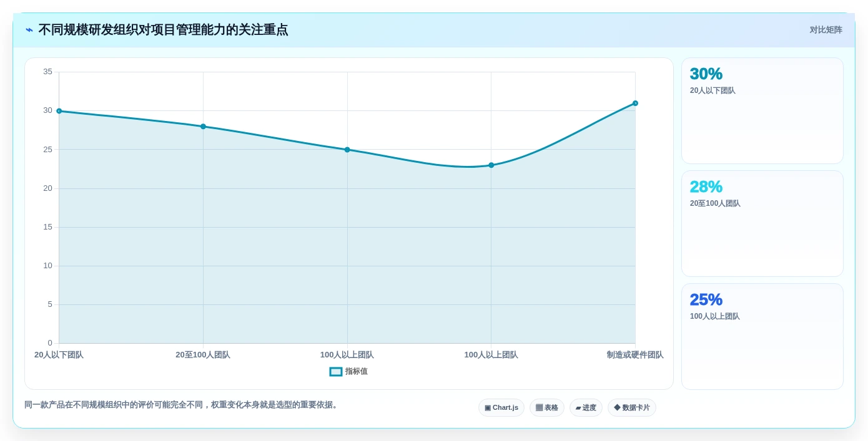This screenshot has height=441, width=868.
Task: Click the x-axis label 20人以下团队
Action: (x=59, y=355)
